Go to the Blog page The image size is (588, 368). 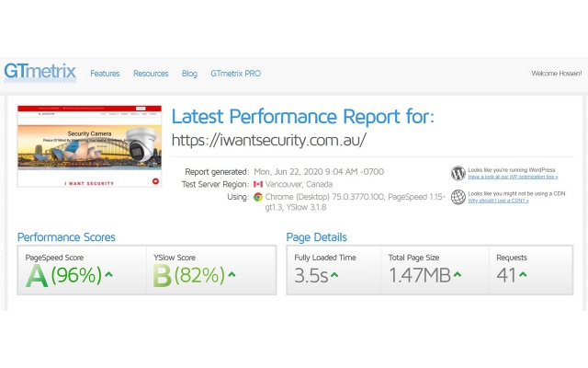(189, 74)
